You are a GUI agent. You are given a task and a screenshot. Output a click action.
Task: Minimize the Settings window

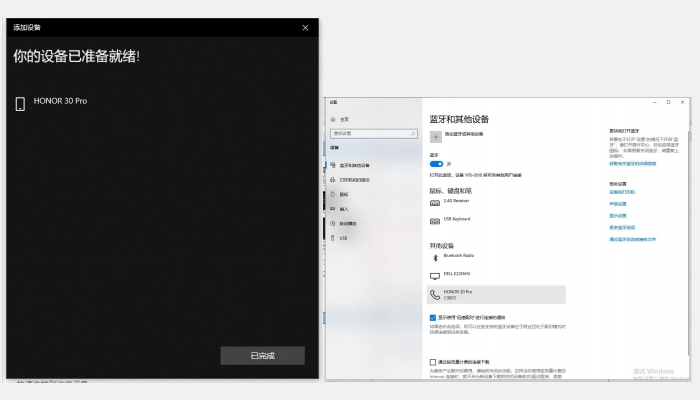tap(654, 103)
